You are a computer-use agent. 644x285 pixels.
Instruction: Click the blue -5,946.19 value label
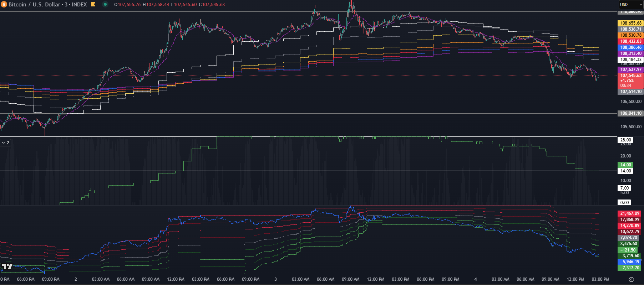click(630, 262)
